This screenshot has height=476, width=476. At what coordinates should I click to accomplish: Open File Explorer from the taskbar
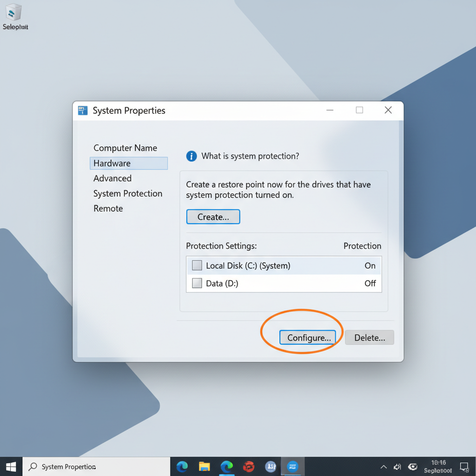pos(205,467)
